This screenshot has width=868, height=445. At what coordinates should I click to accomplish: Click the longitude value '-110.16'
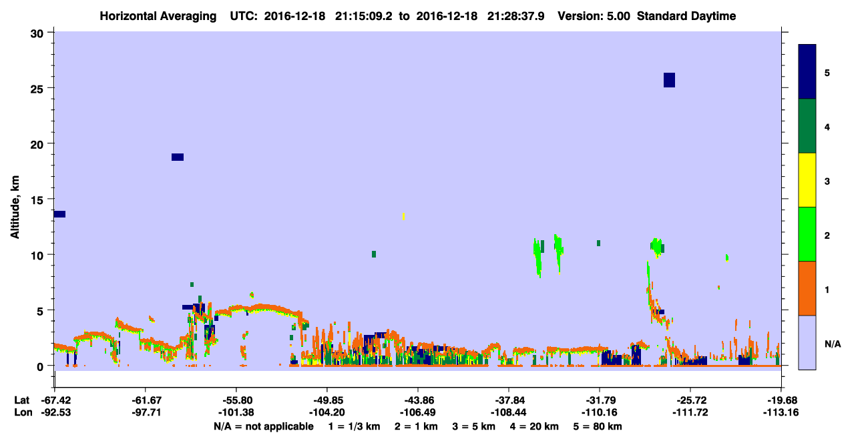click(x=600, y=412)
